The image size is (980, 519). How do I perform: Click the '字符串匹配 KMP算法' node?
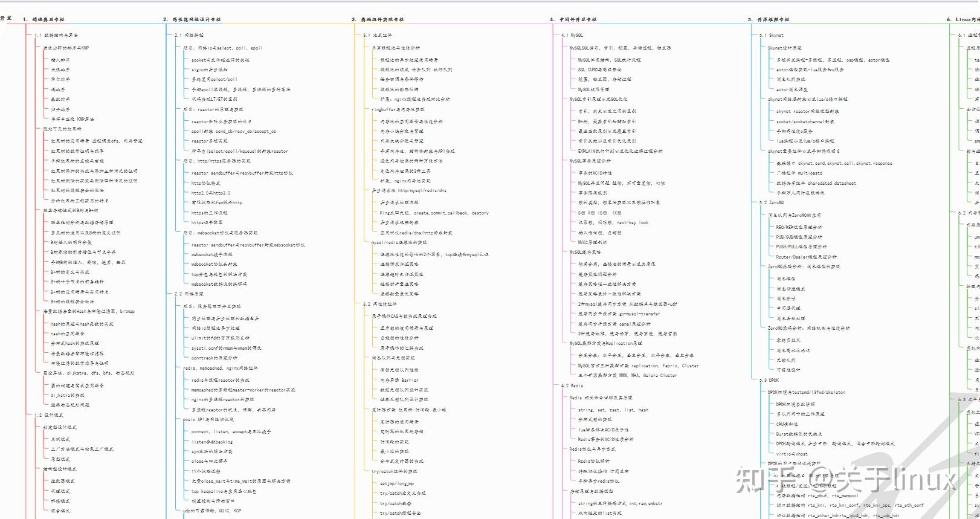click(x=73, y=119)
